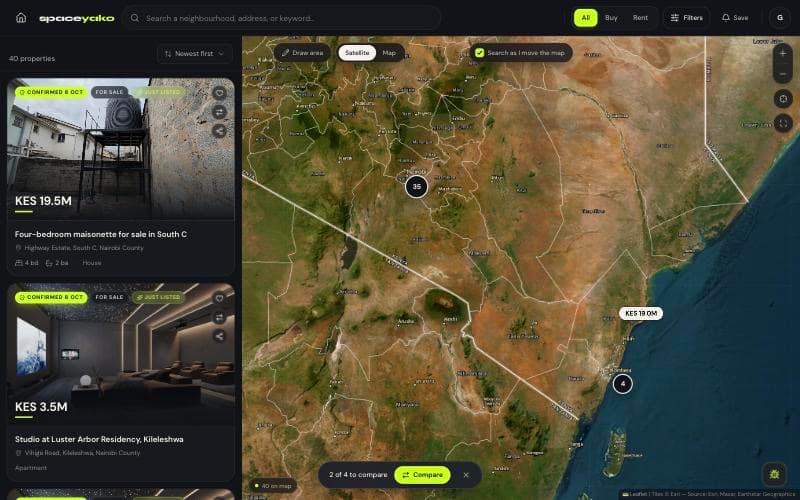Screen dimensions: 800x500
Task: Locate me on the map
Action: (x=783, y=98)
